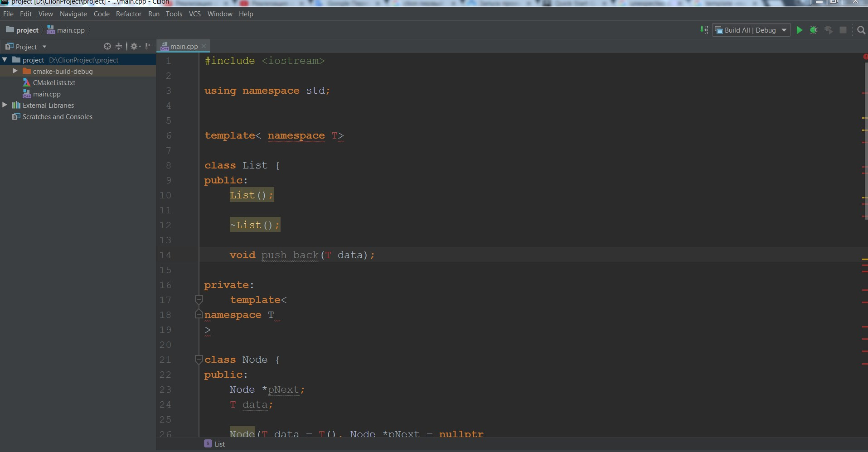Open the Refactor menu
Screen dimensions: 868x452
pyautogui.click(x=129, y=14)
